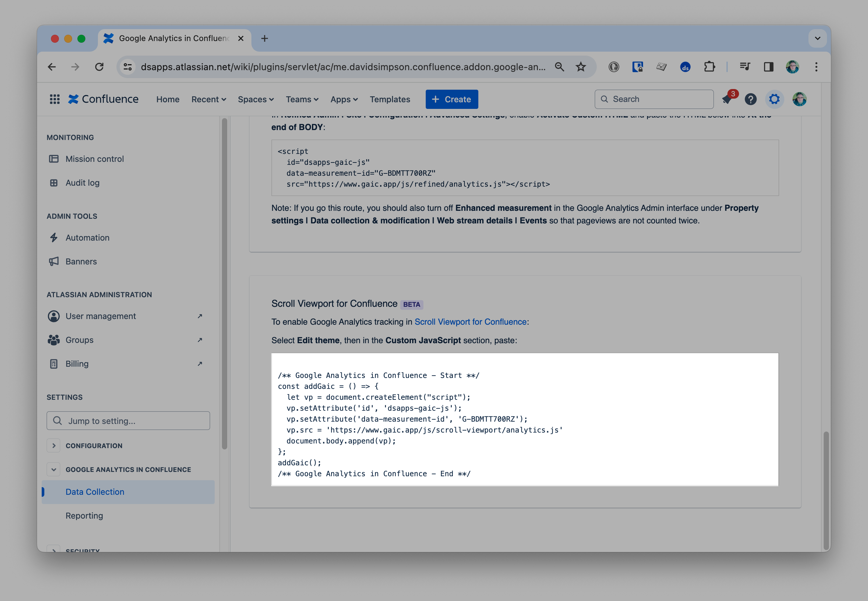Open the settings gear icon
The width and height of the screenshot is (868, 601).
pos(774,99)
